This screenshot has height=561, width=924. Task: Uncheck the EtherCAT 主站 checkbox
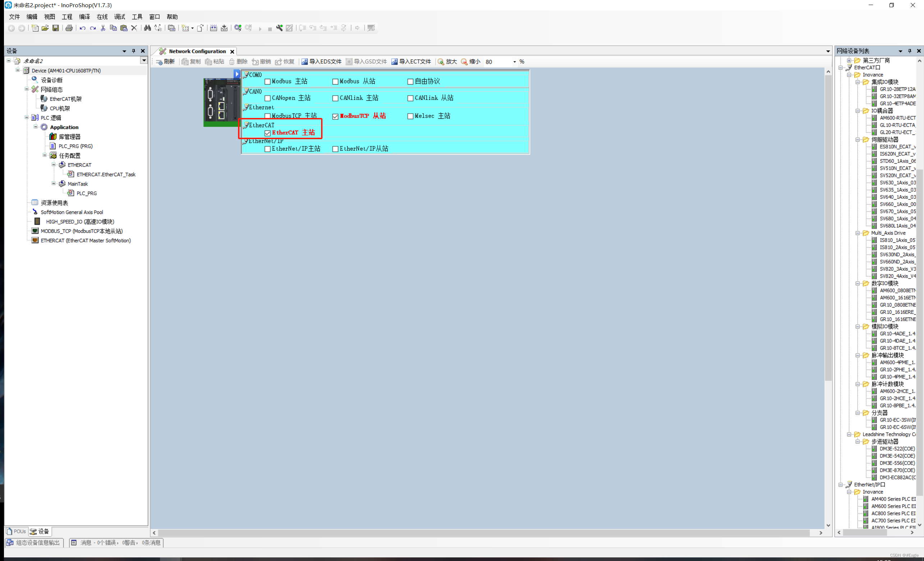tap(267, 133)
